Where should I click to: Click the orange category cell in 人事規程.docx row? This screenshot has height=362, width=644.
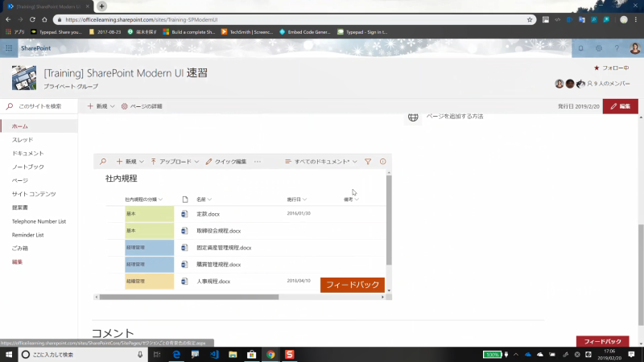[150, 281]
